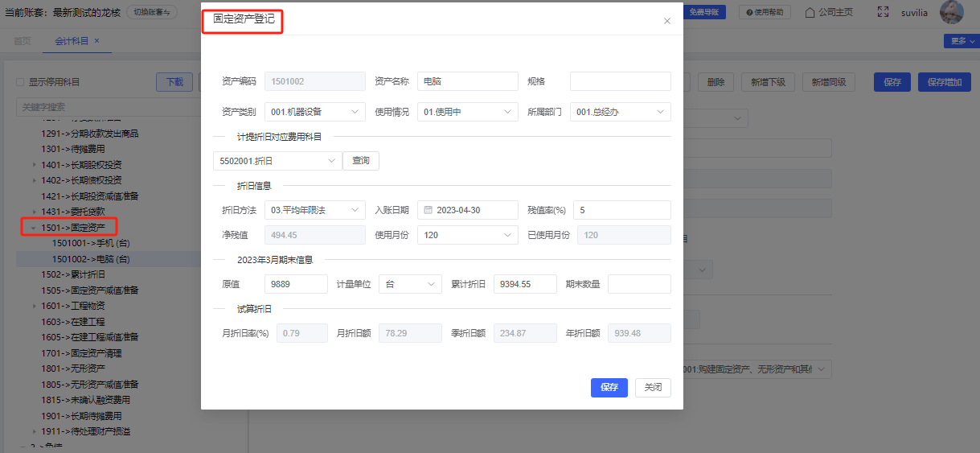Select tree item 1701->固定资产清理
980x453 pixels.
tap(81, 353)
